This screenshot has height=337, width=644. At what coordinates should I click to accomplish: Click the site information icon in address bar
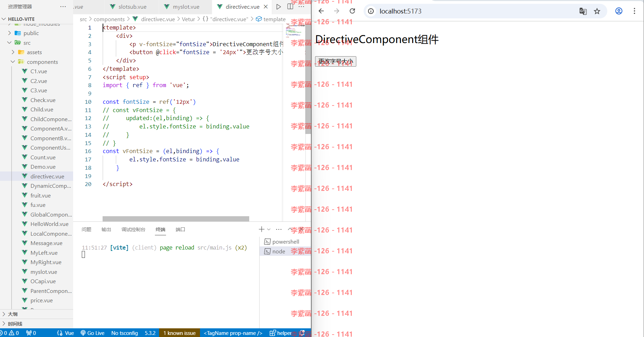tap(371, 11)
